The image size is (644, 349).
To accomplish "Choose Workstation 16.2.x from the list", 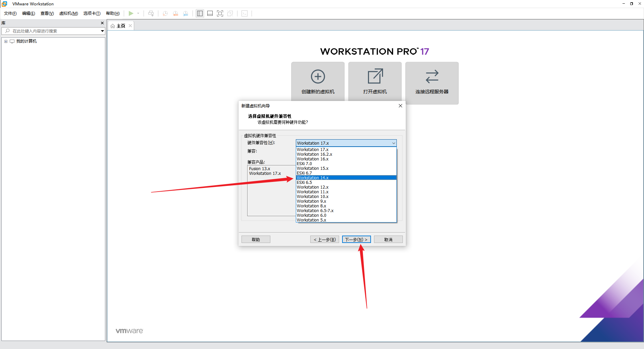I will click(x=346, y=154).
